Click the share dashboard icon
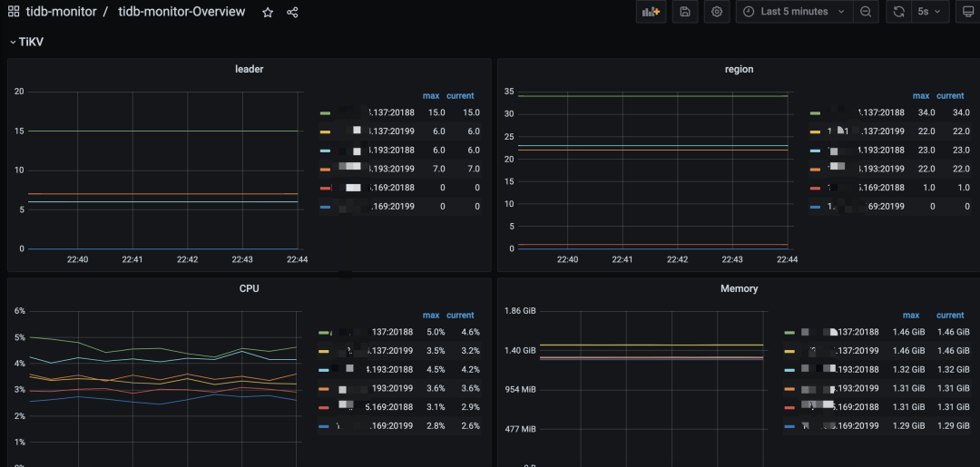This screenshot has width=980, height=467. tap(292, 12)
